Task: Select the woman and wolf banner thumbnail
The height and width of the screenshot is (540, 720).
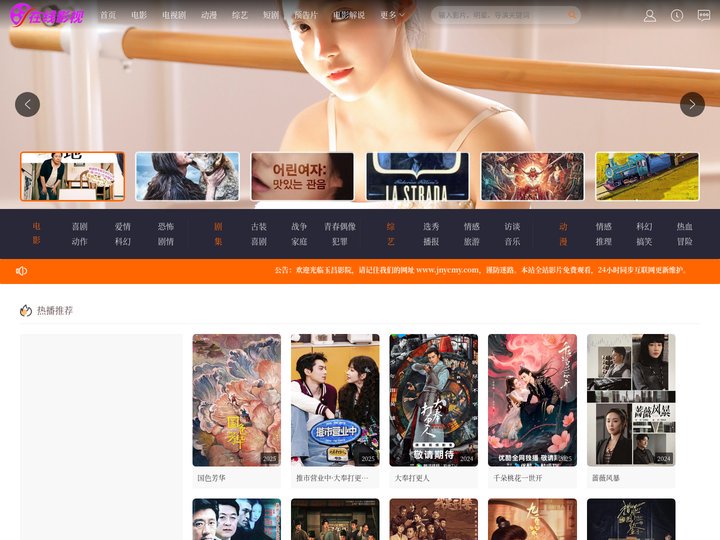Action: 187,177
